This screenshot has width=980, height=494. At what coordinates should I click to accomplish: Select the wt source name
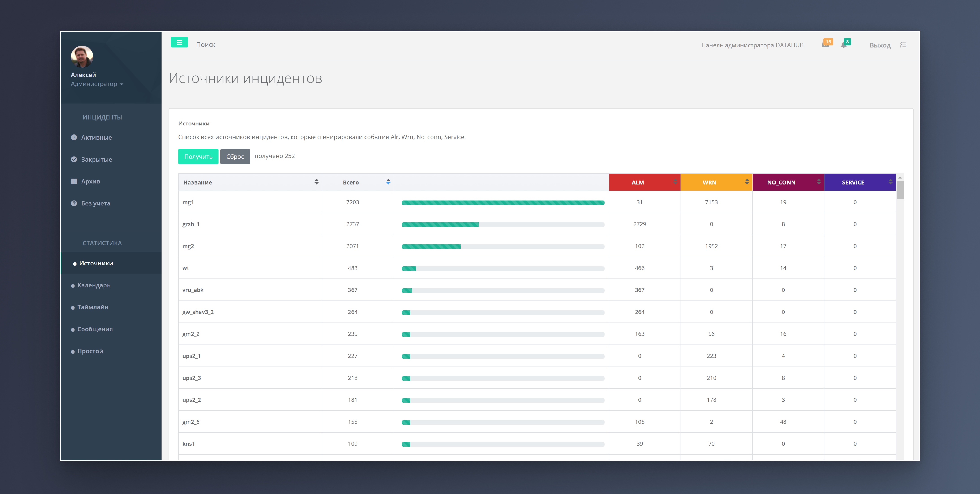point(186,268)
